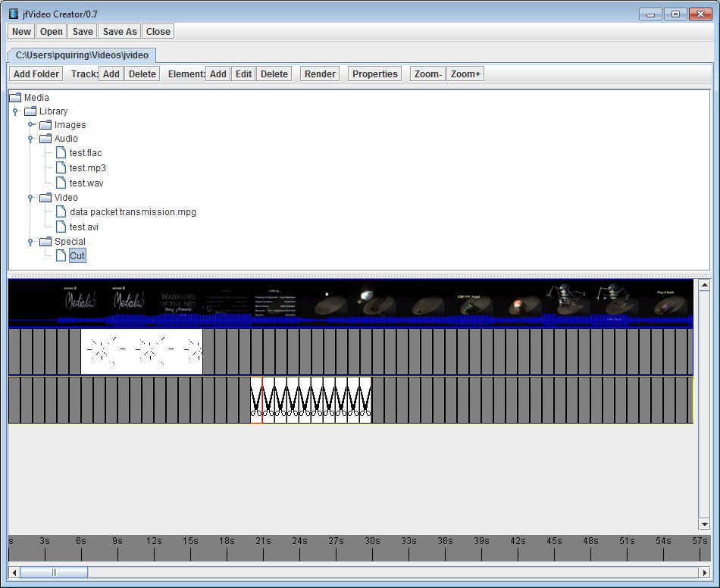Collapse the Audio tree branch
Image resolution: width=720 pixels, height=588 pixels.
(x=30, y=139)
